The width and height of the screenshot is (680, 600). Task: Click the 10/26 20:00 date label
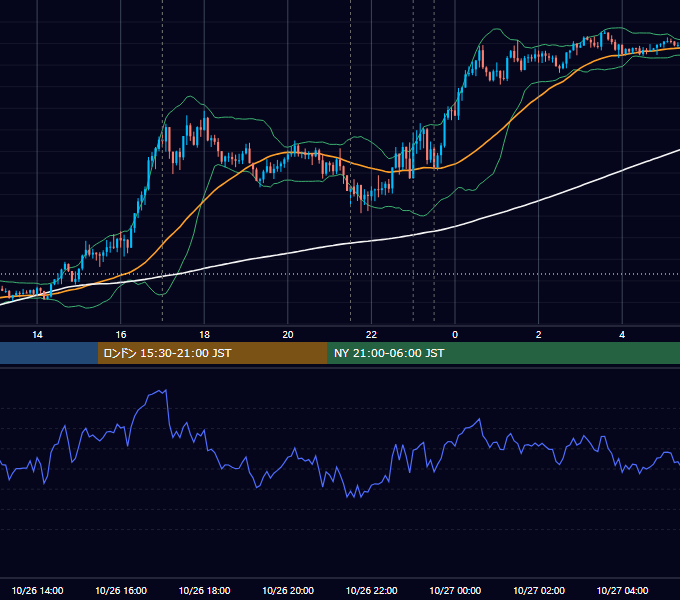tap(288, 590)
